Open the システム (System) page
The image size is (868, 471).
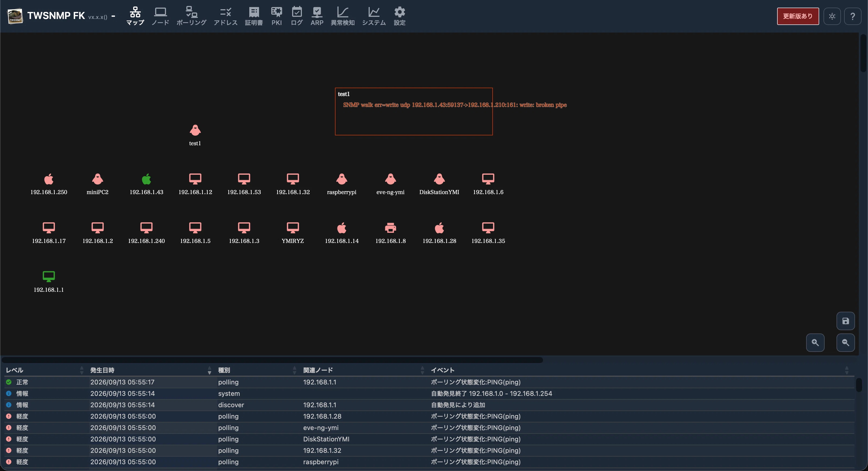pyautogui.click(x=374, y=16)
